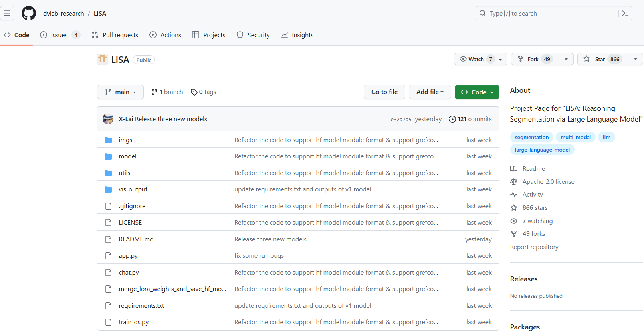Viewport: 644px width, 335px height.
Task: Open the merge_lora_weights_and_save_hf_mo... file
Action: (172, 289)
